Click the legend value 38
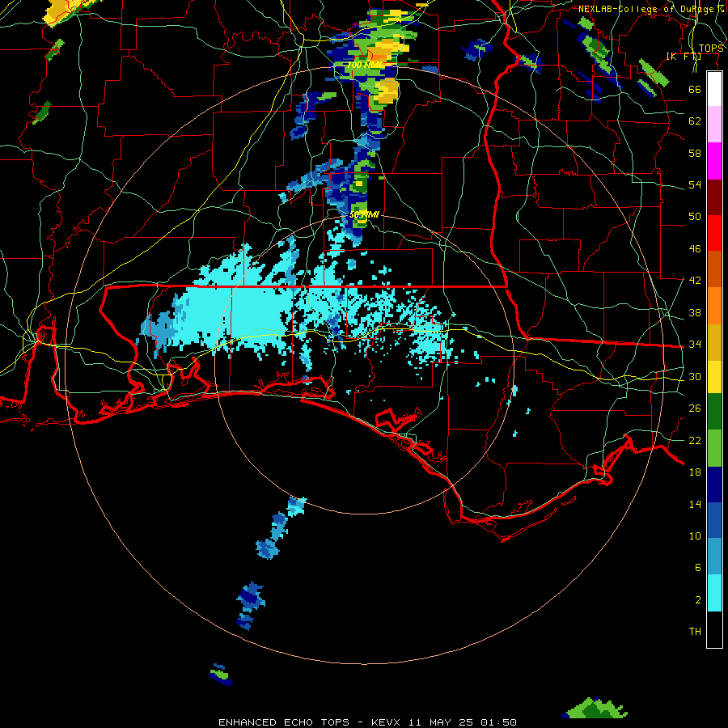 pos(695,312)
